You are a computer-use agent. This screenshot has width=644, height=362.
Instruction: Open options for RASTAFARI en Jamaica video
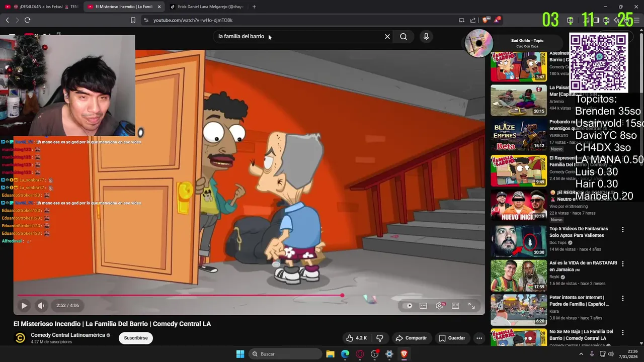623,263
